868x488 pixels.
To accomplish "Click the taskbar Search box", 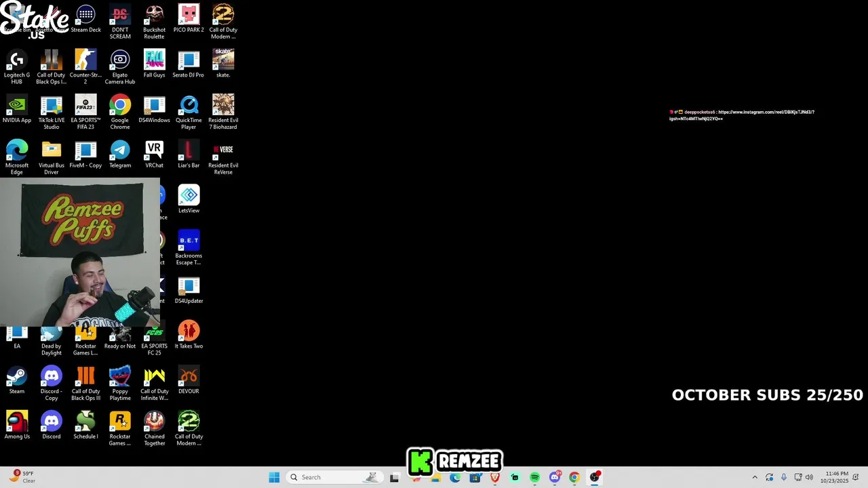I will coord(333,477).
